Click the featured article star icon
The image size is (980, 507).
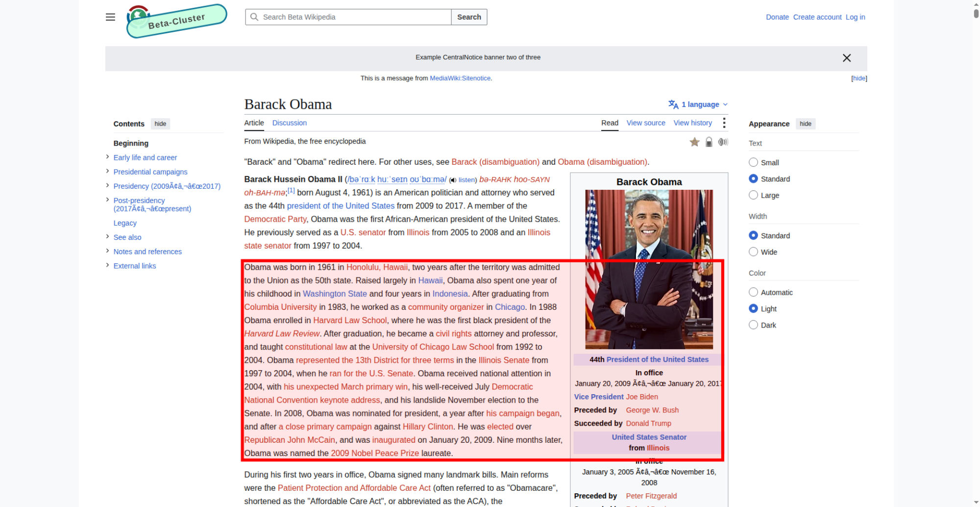pyautogui.click(x=694, y=142)
